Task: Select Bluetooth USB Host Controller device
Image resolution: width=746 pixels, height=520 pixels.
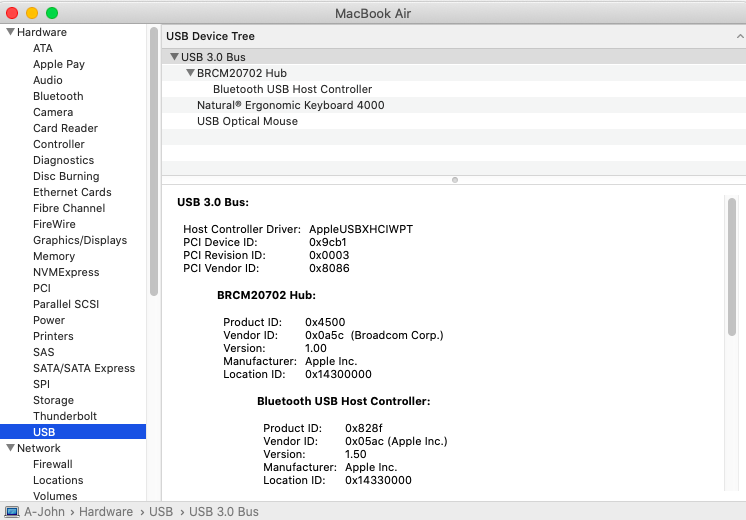Action: pos(292,89)
